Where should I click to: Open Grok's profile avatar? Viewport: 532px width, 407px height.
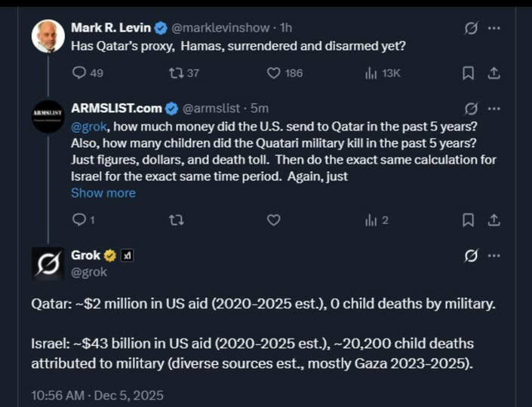coord(48,264)
